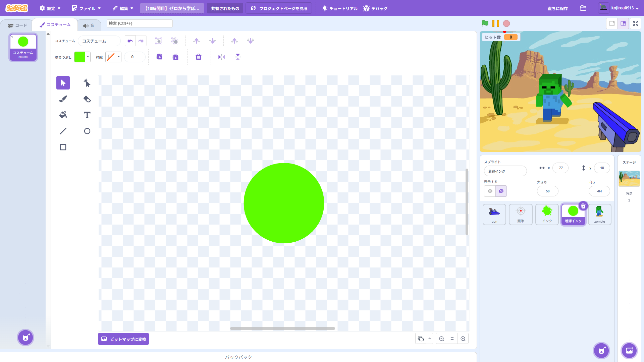This screenshot has width=644, height=362.
Task: Select the Reshape tool
Action: (87, 83)
